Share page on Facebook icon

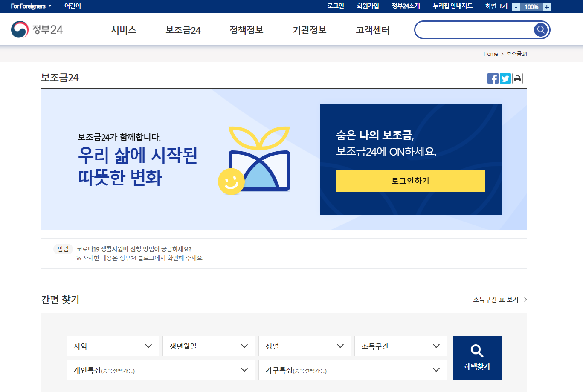493,78
